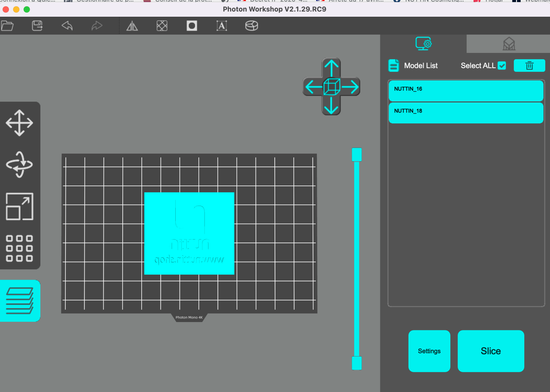Open the auto-layout grid tool
The width and height of the screenshot is (550, 392).
[19, 248]
